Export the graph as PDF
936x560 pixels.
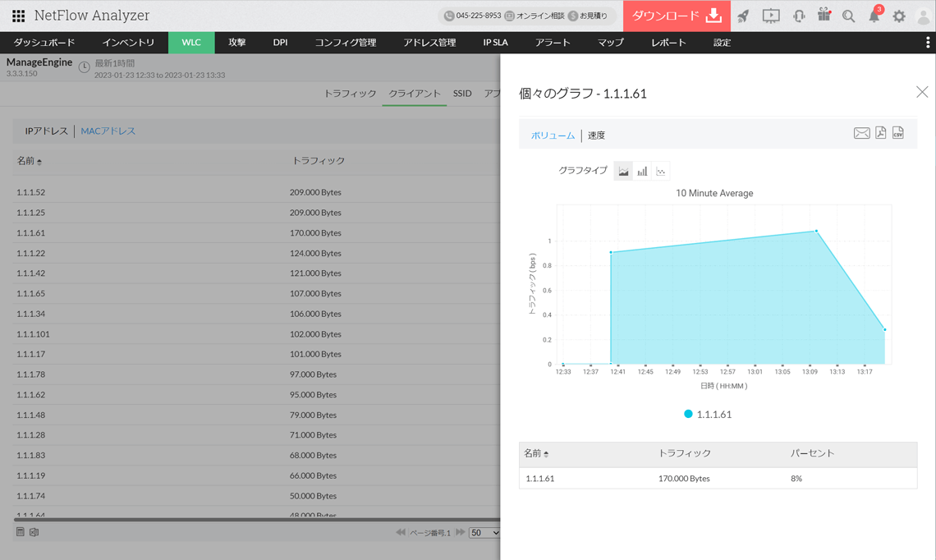(880, 133)
